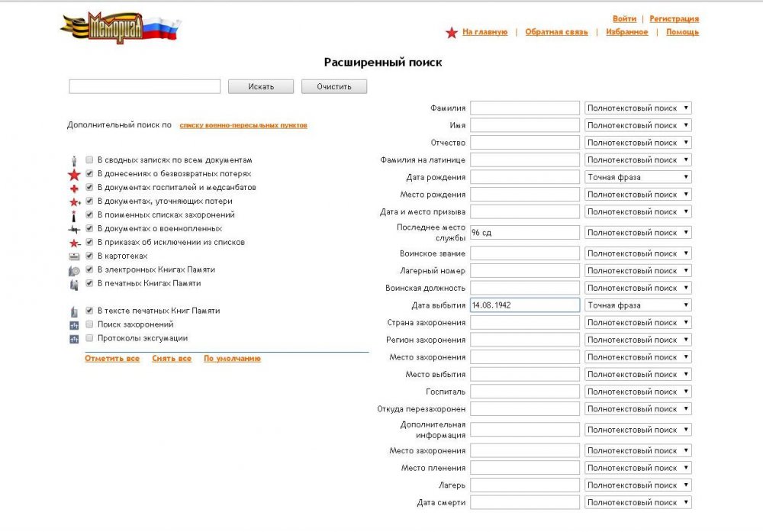The height and width of the screenshot is (532, 763).
Task: Click the star-plus icon for уточняющих потери
Action: [75, 202]
